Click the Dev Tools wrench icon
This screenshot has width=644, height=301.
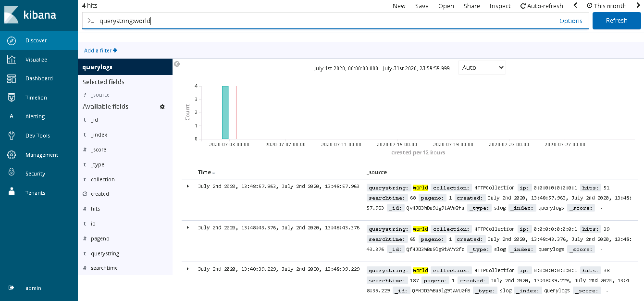pos(12,136)
